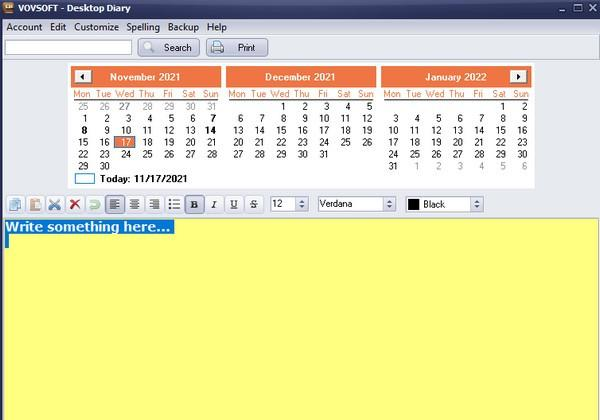Open the Edit menu
Viewport: 600px width, 420px height.
point(58,27)
